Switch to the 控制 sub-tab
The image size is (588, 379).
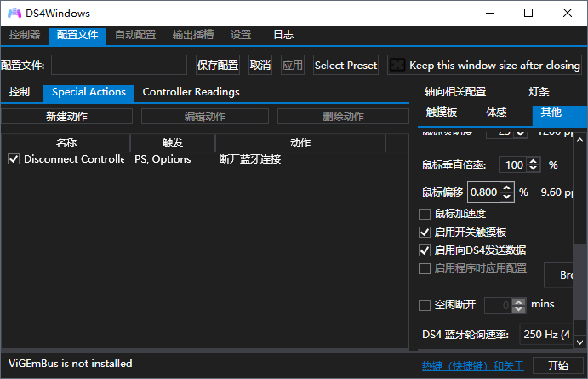click(20, 92)
